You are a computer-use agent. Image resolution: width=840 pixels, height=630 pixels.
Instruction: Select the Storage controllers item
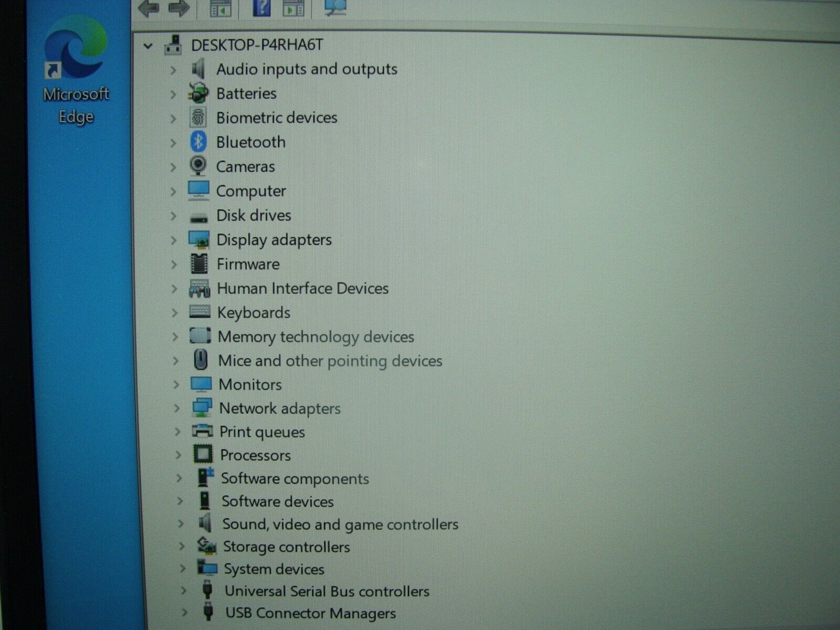pyautogui.click(x=287, y=547)
